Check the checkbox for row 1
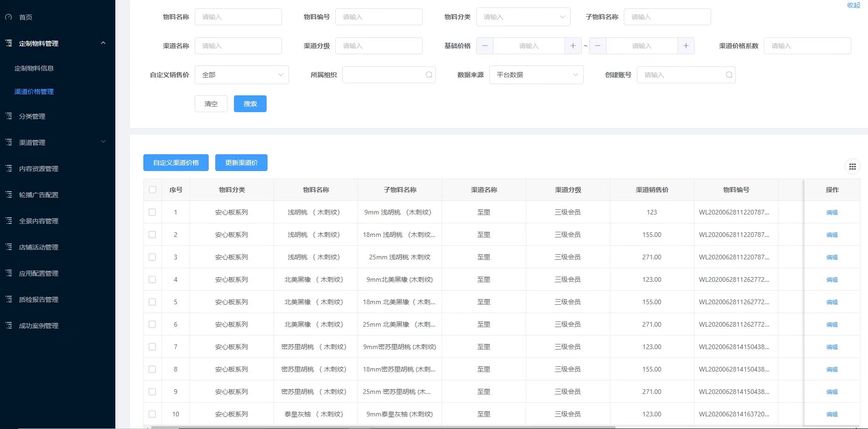This screenshot has width=868, height=429. [x=152, y=212]
